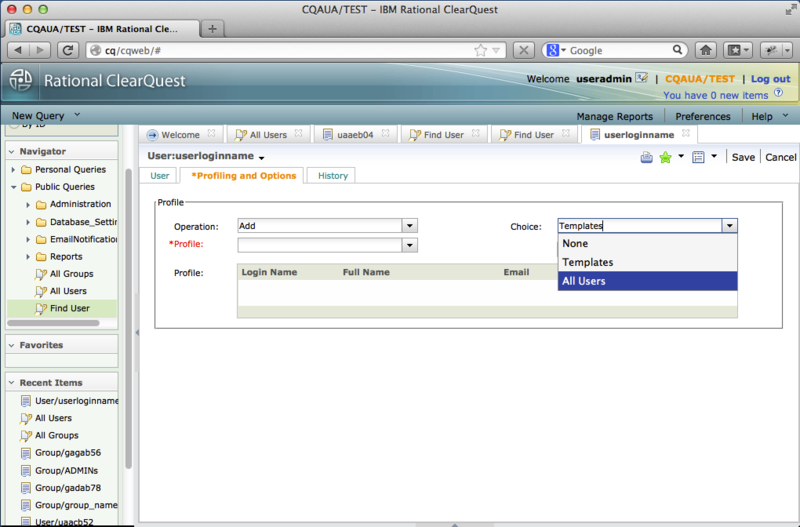Bookmark page with the star icon in address bar
Viewport: 800px width, 527px height.
480,50
